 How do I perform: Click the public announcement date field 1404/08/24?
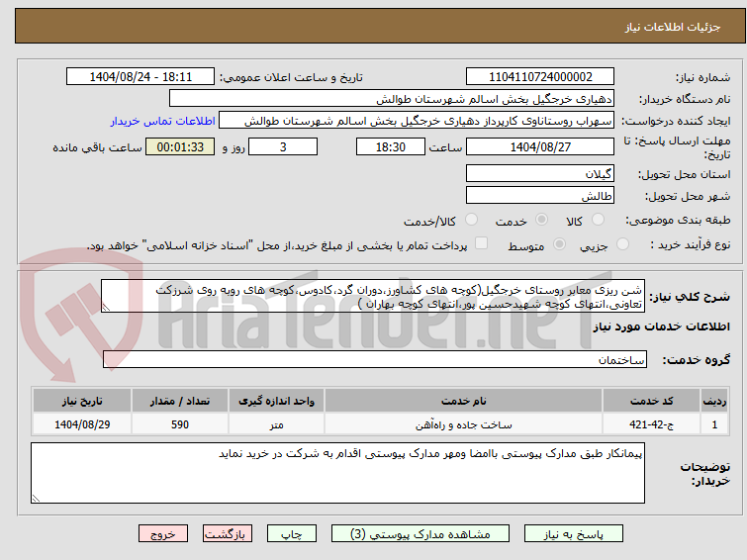140,77
